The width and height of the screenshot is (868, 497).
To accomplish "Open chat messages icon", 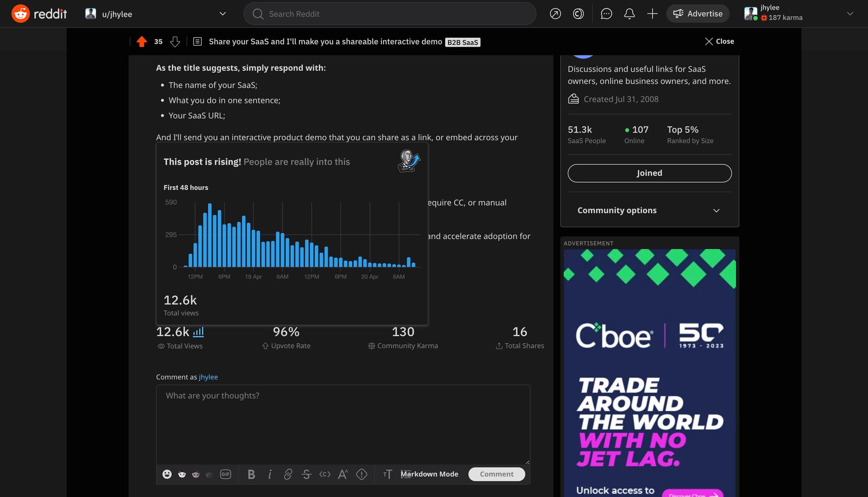I will point(606,14).
